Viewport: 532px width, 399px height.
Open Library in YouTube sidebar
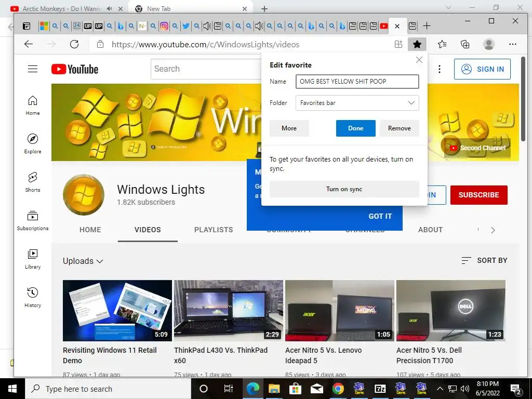click(33, 259)
